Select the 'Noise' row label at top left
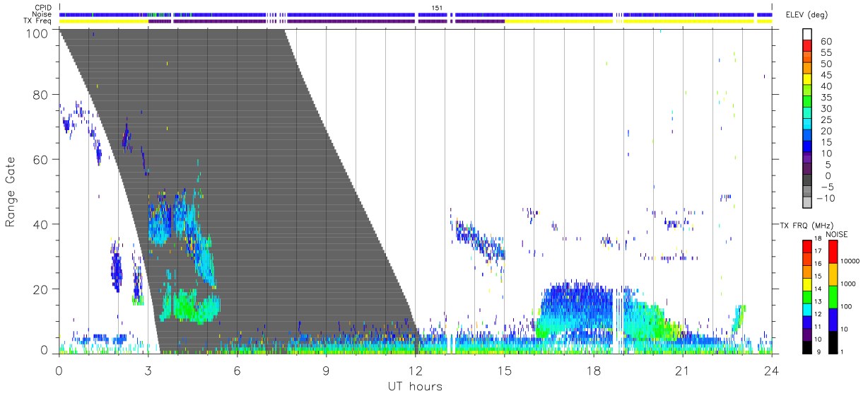The height and width of the screenshot is (401, 868). click(x=42, y=14)
